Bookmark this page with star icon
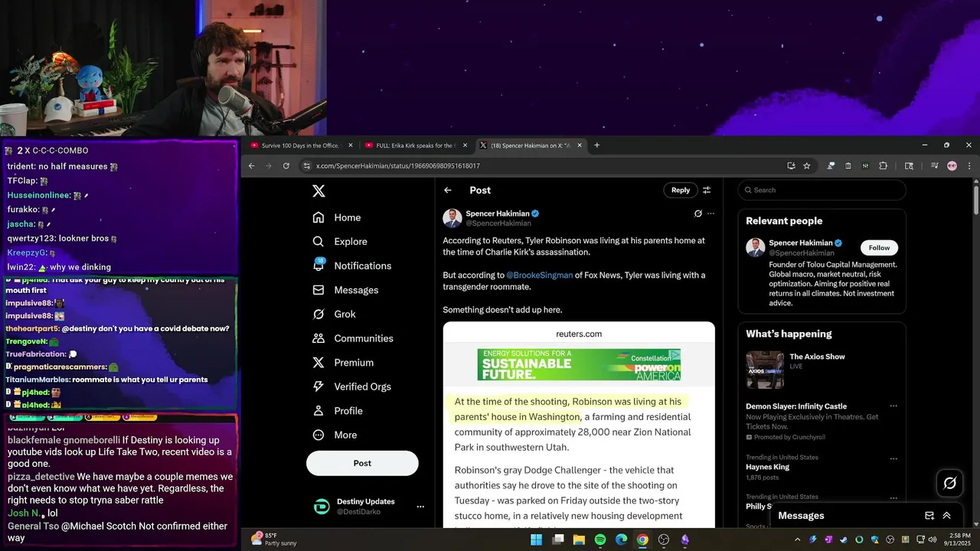Viewport: 980px width, 551px height. click(806, 166)
